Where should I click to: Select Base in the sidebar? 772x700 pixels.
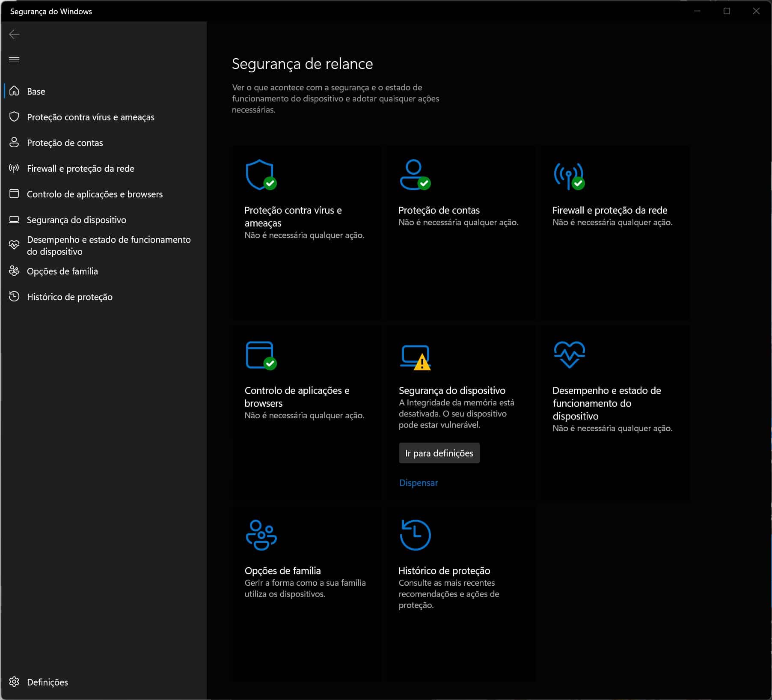[36, 91]
